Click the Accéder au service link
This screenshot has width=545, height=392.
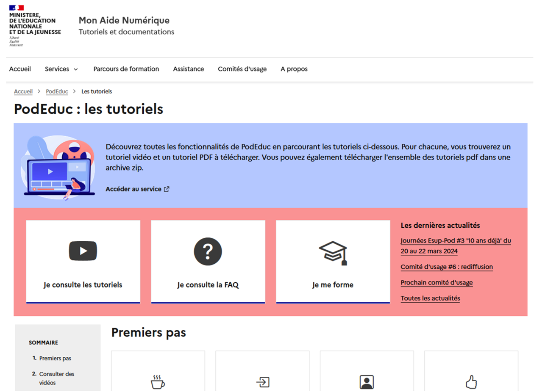pyautogui.click(x=138, y=189)
